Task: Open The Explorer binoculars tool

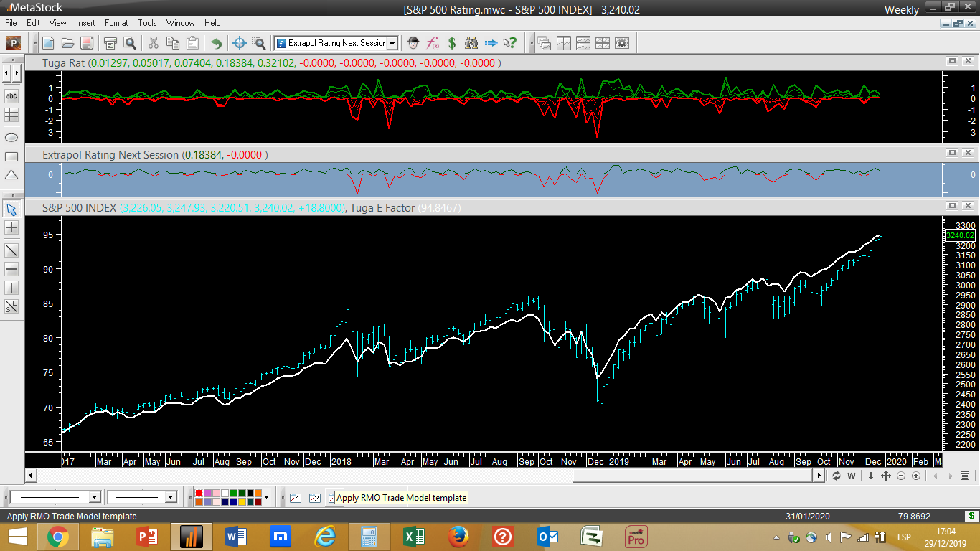Action: tap(471, 43)
